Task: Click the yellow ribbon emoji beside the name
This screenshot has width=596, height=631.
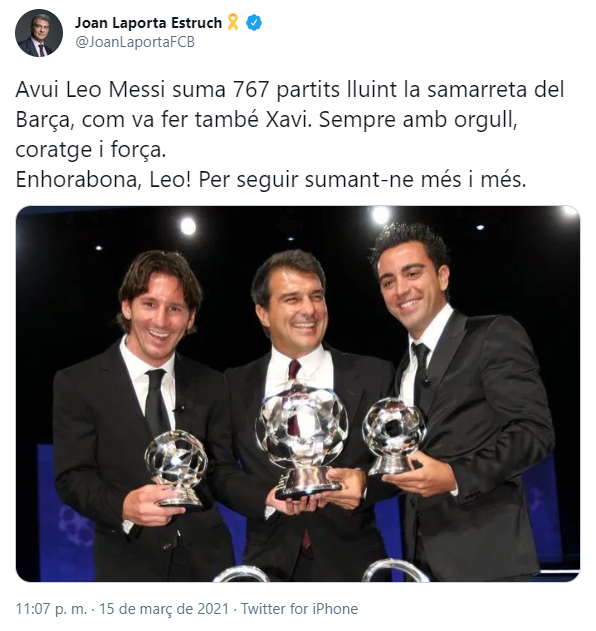Action: coord(233,22)
